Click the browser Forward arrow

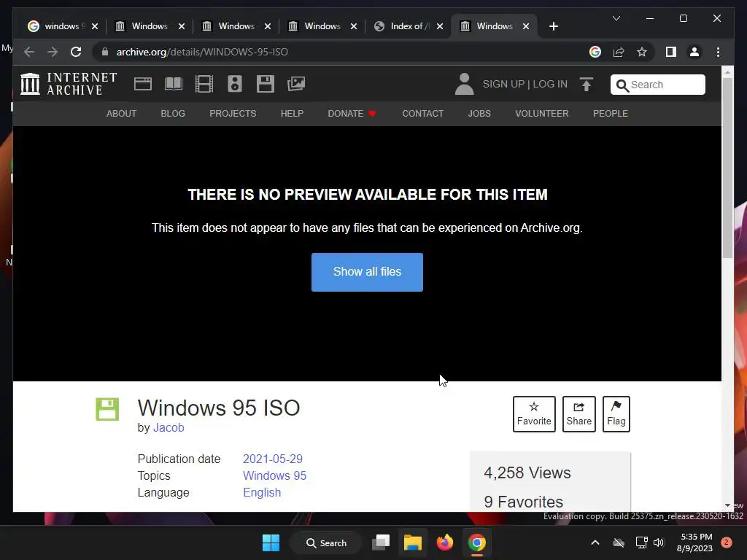(x=53, y=52)
